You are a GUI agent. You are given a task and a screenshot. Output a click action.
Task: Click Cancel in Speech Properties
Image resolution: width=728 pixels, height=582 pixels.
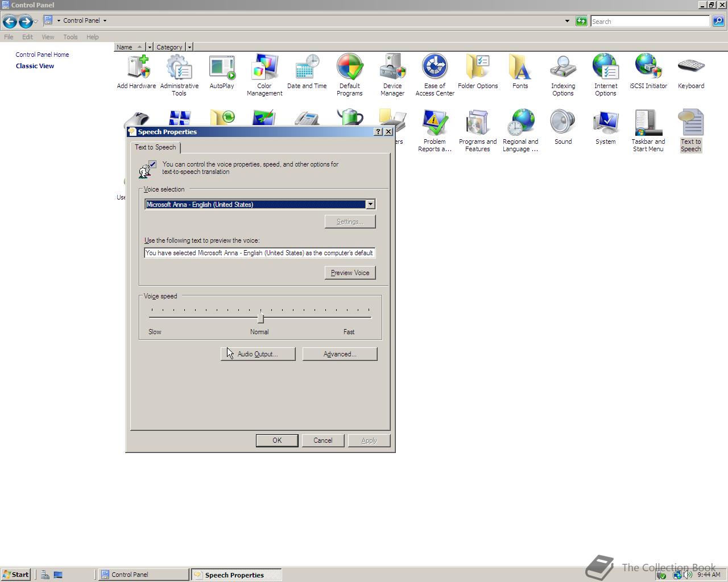(x=323, y=440)
